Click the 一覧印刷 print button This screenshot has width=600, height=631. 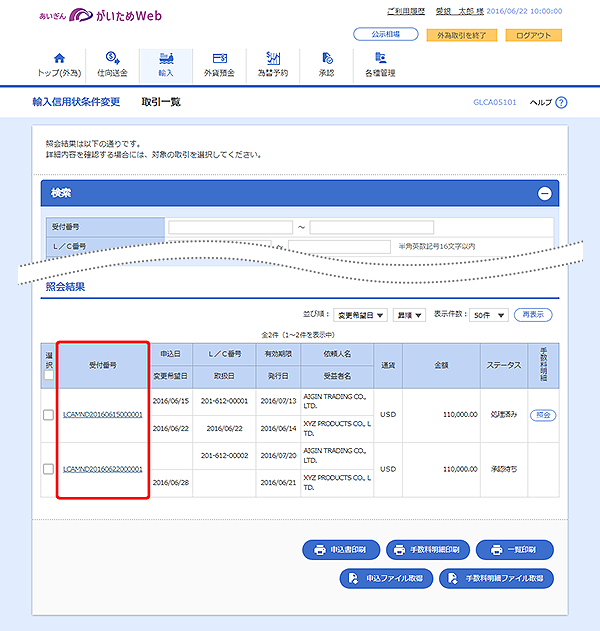(x=515, y=550)
